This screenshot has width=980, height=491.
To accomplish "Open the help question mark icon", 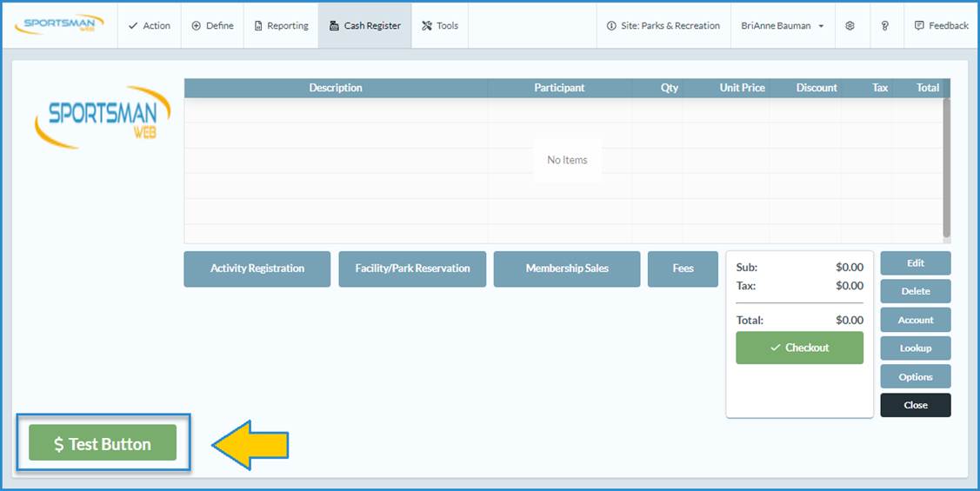I will click(x=884, y=26).
